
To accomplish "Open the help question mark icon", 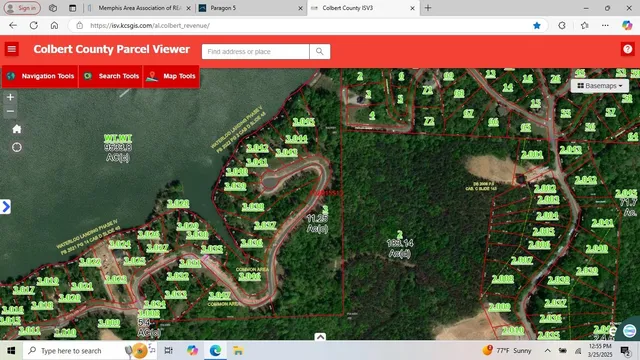I will [x=627, y=49].
